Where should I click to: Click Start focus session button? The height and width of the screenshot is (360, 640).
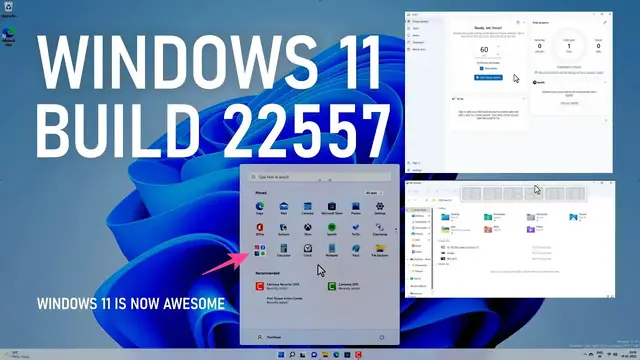488,78
